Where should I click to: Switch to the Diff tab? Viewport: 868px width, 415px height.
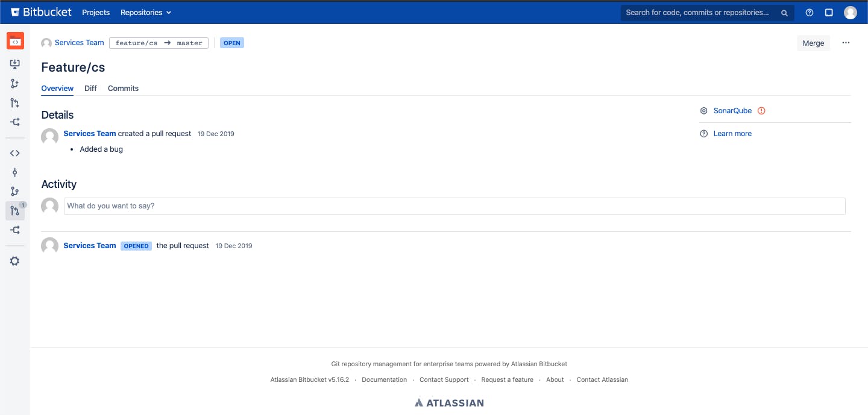[x=90, y=89]
